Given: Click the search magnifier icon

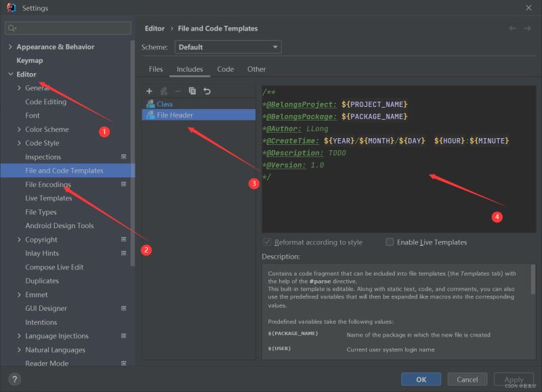Looking at the screenshot, I should 12,28.
